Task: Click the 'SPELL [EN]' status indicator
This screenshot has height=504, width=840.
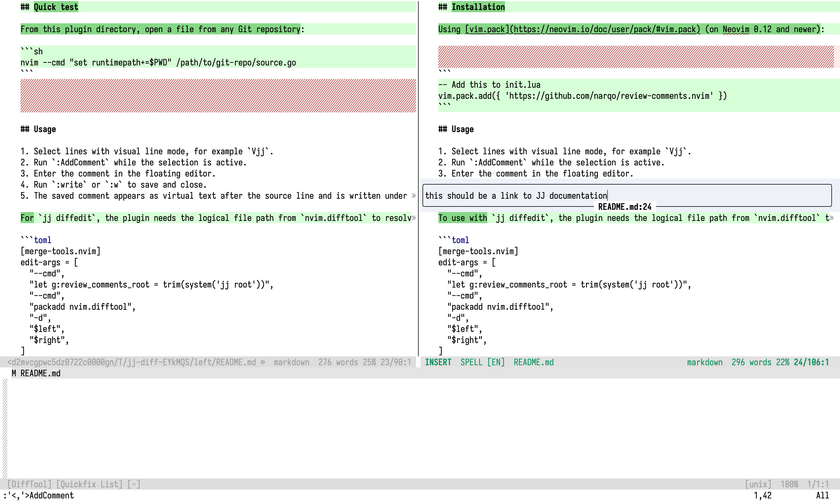Action: (x=482, y=362)
